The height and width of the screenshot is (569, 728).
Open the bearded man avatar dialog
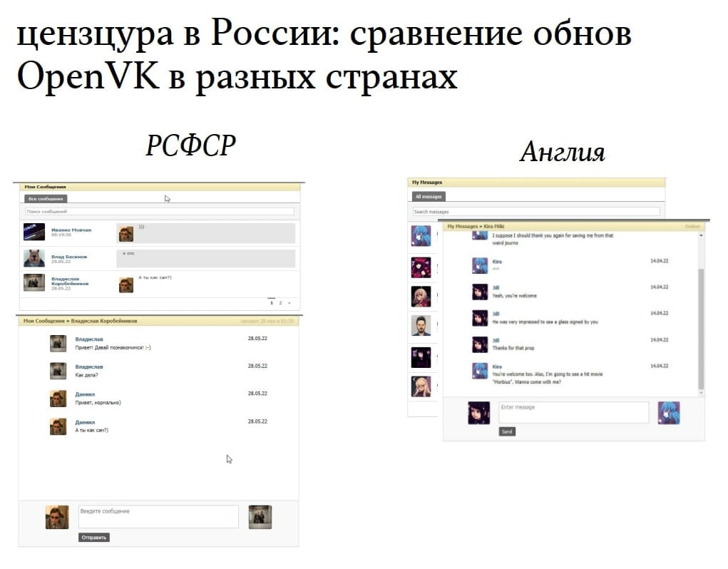pyautogui.click(x=421, y=325)
